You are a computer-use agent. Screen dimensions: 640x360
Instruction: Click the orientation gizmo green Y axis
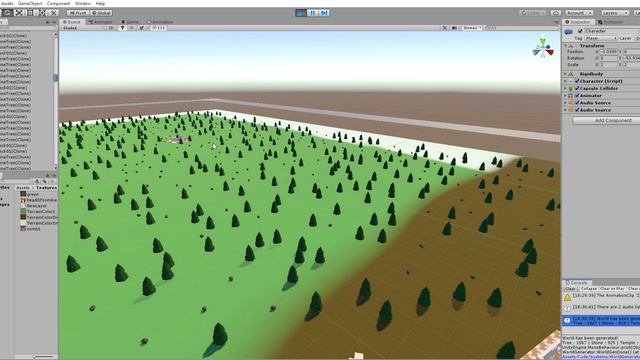click(x=542, y=42)
